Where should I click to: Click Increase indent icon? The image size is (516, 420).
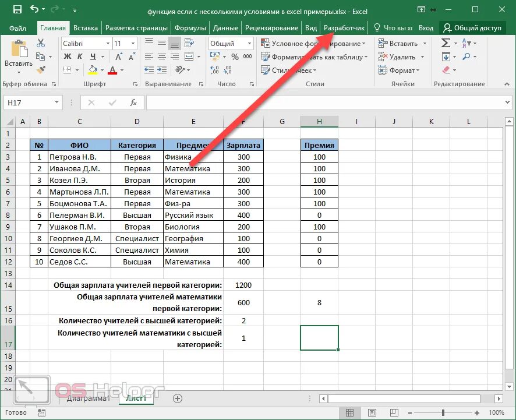(162, 70)
